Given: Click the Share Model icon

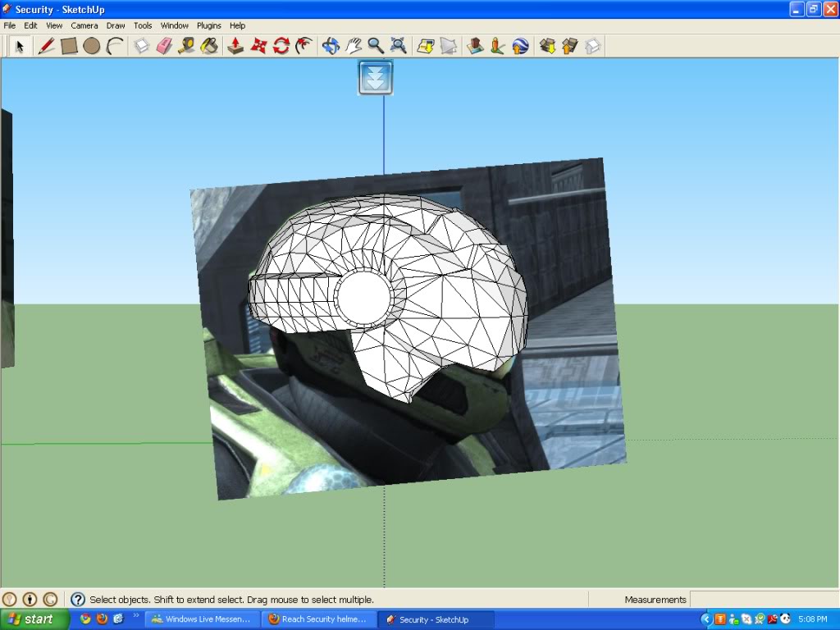Looking at the screenshot, I should pyautogui.click(x=569, y=47).
